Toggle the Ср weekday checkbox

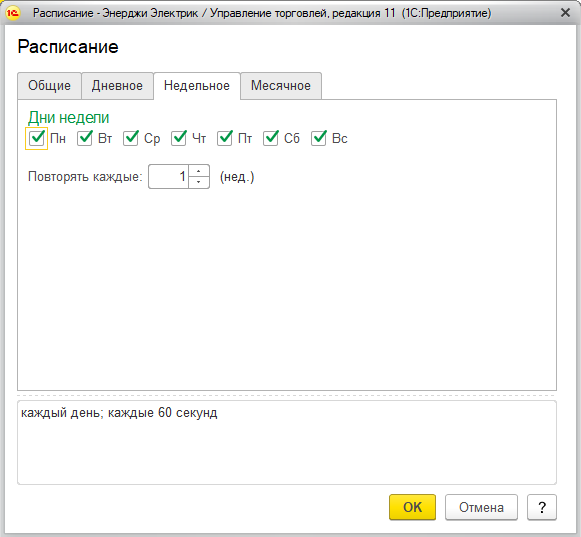(131, 138)
